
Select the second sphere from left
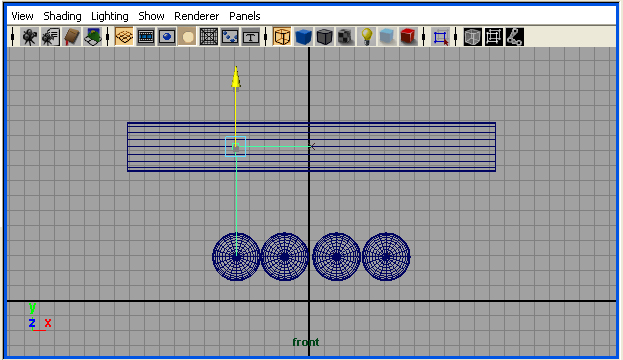pos(284,257)
